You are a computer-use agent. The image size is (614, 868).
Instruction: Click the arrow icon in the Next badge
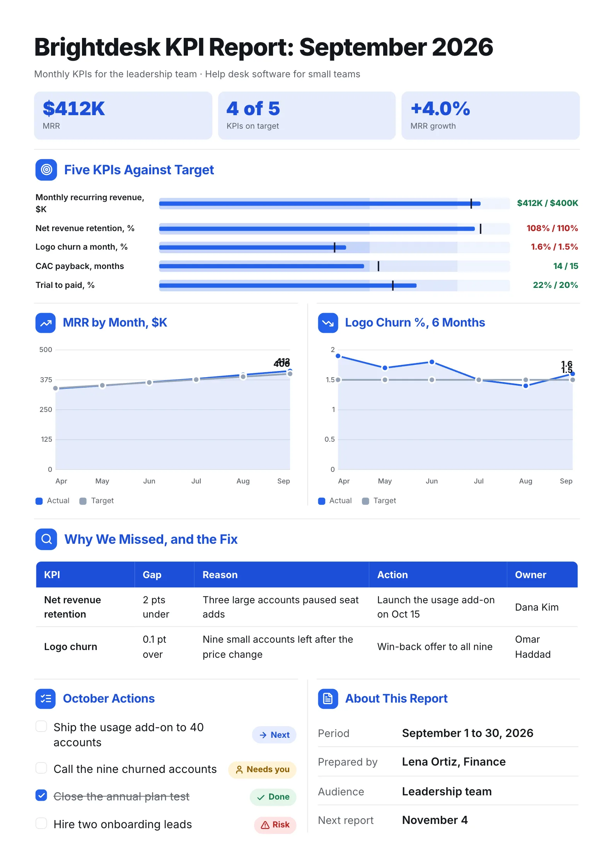263,735
